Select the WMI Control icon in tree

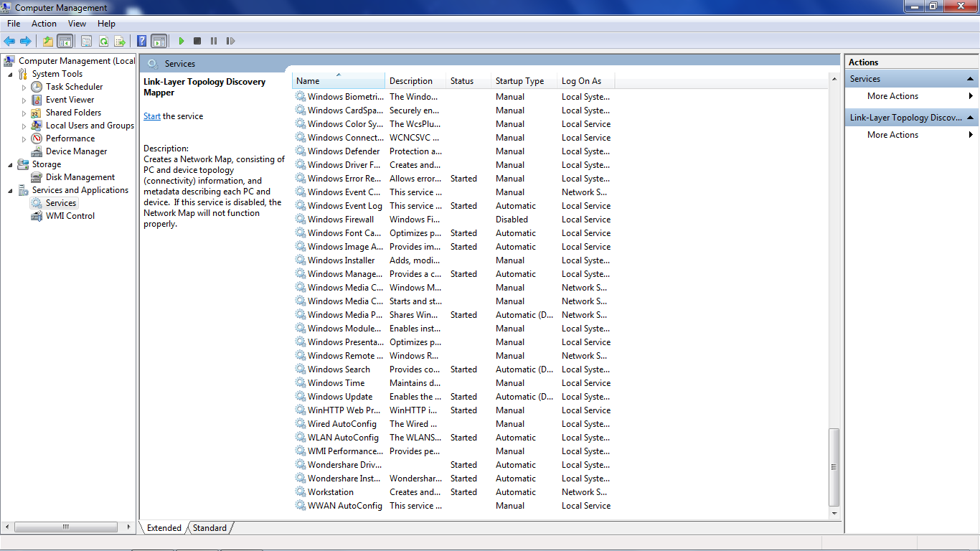(x=37, y=216)
